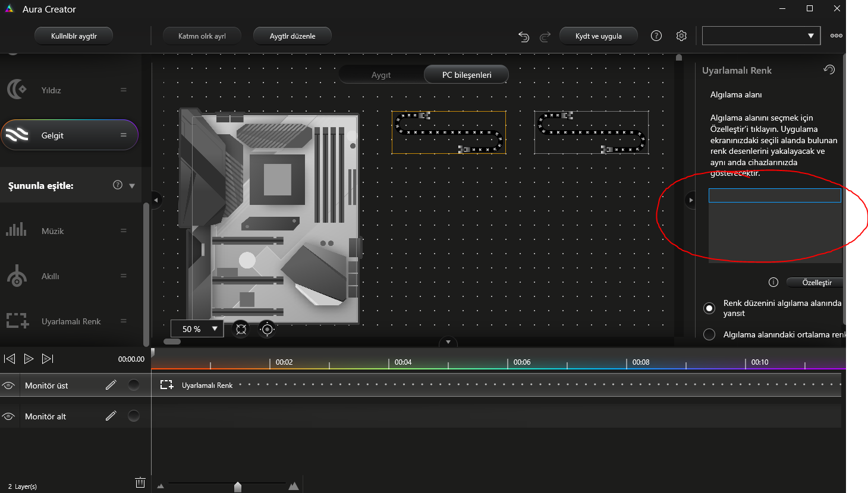The height and width of the screenshot is (493, 868).
Task: Click the Aygtlr düzenle button
Action: click(293, 36)
